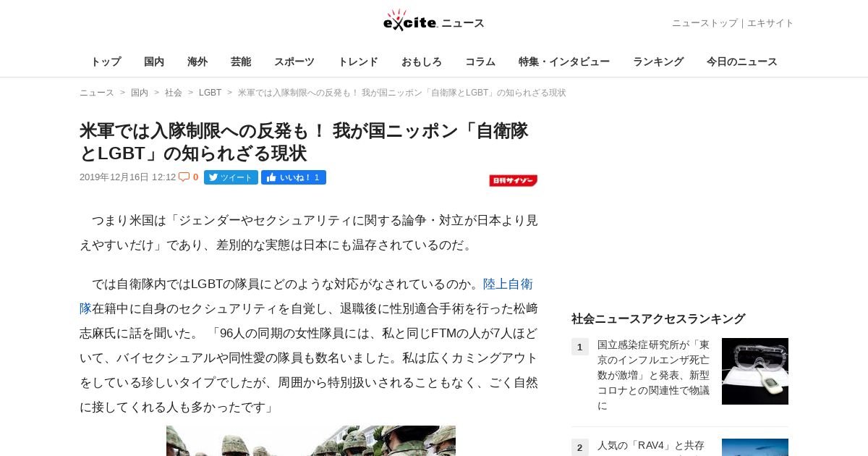The image size is (868, 456).
Task: Click rank number 1 badge
Action: (580, 347)
